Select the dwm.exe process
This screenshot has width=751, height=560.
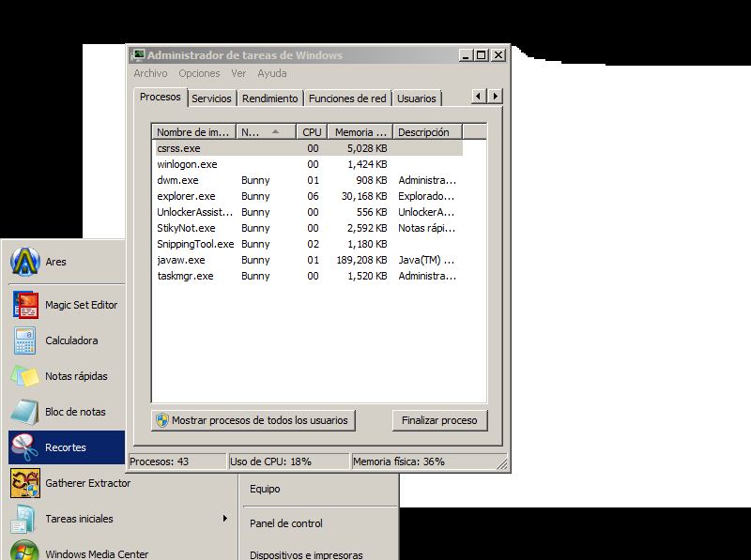(x=309, y=180)
